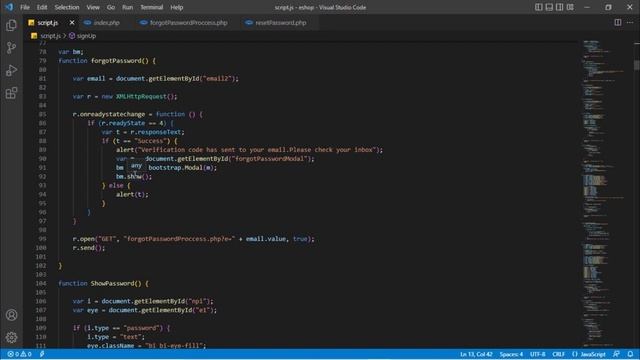
Task: Open the Explorer view in activity bar
Action: coord(11,25)
